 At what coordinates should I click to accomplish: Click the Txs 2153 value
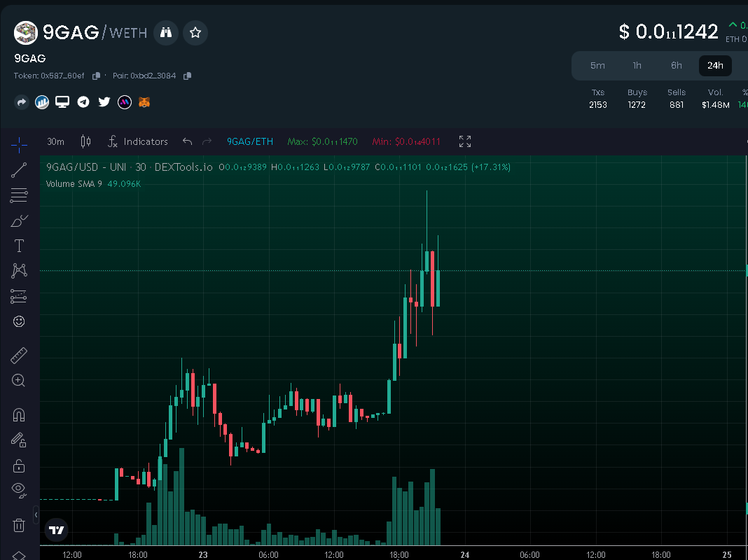pyautogui.click(x=598, y=105)
